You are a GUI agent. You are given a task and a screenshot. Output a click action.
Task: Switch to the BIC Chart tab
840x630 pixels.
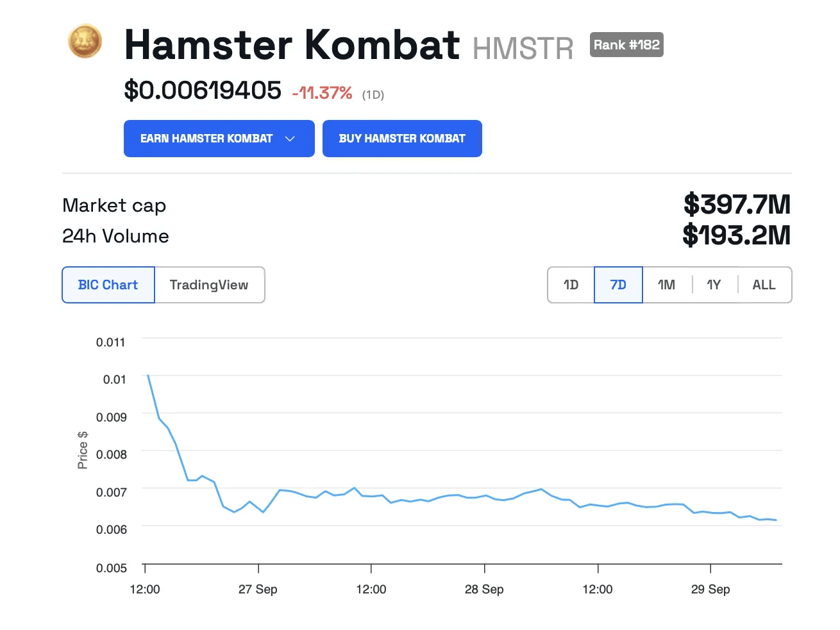pyautogui.click(x=108, y=285)
